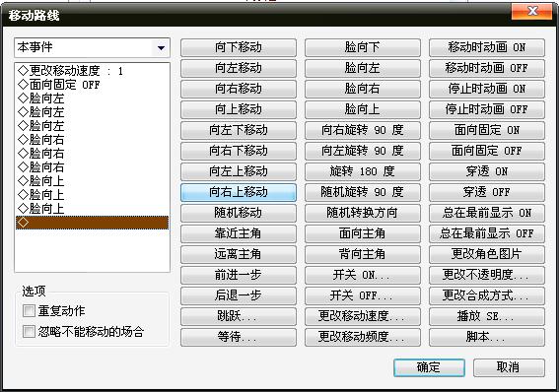Select 随机转换方向 button

point(363,213)
